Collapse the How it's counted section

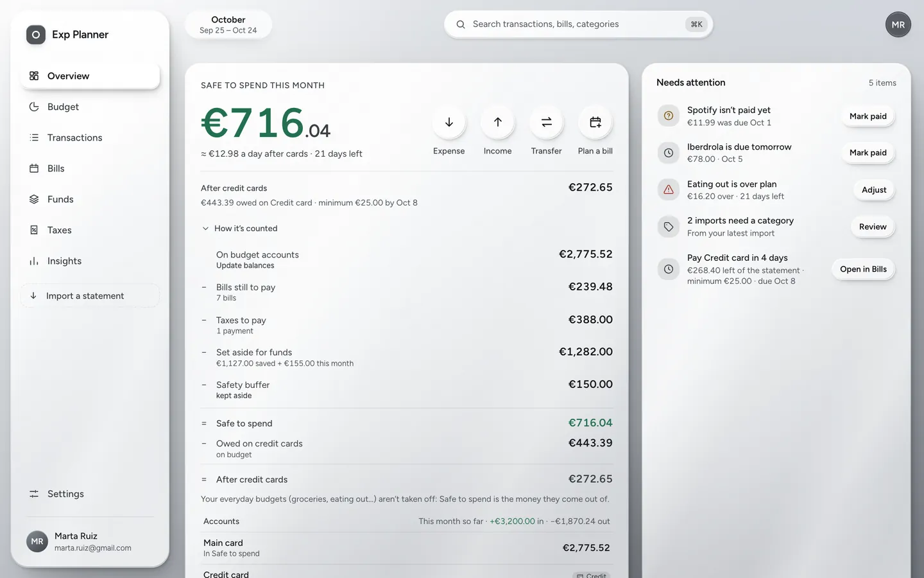click(x=239, y=229)
